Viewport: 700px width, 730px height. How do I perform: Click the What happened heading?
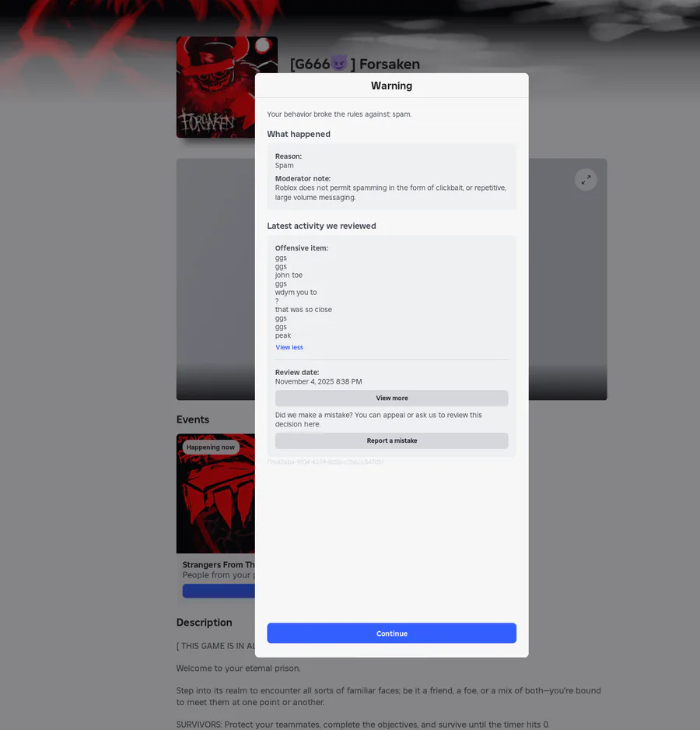pos(299,134)
